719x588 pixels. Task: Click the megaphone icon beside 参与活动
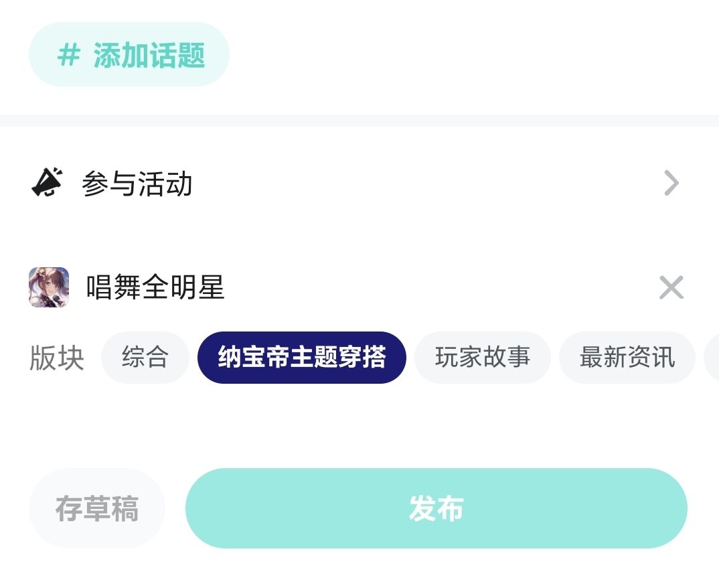(x=47, y=183)
